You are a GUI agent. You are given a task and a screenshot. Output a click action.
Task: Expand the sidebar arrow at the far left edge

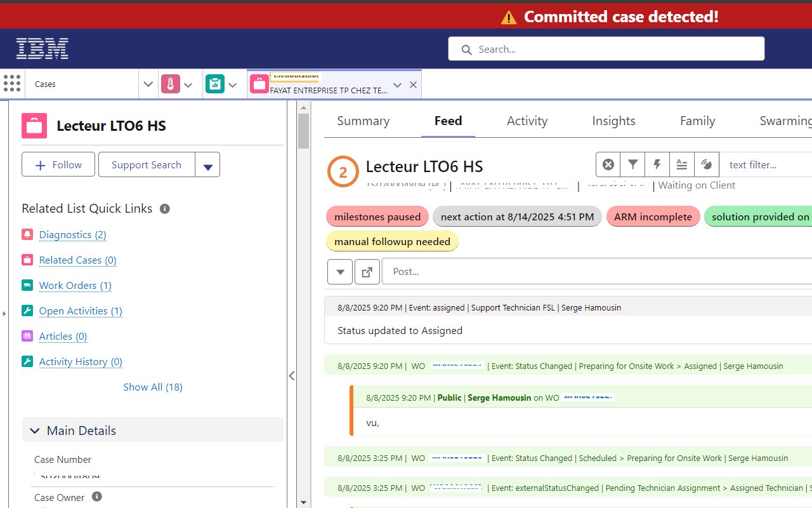pos(4,313)
